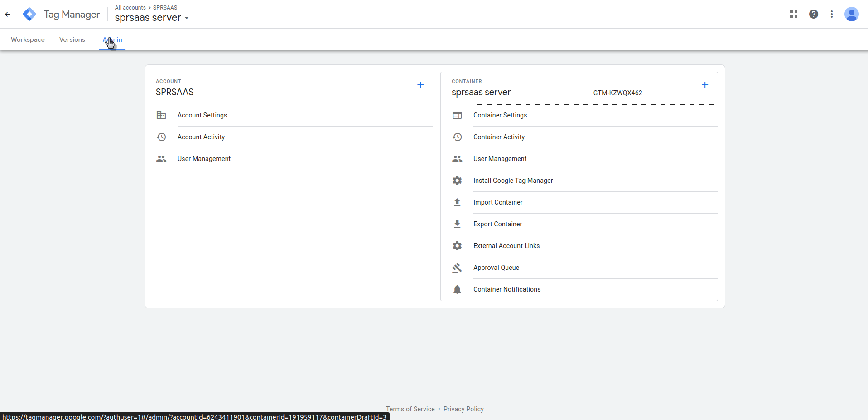
Task: Open the Help question mark icon
Action: [x=814, y=14]
